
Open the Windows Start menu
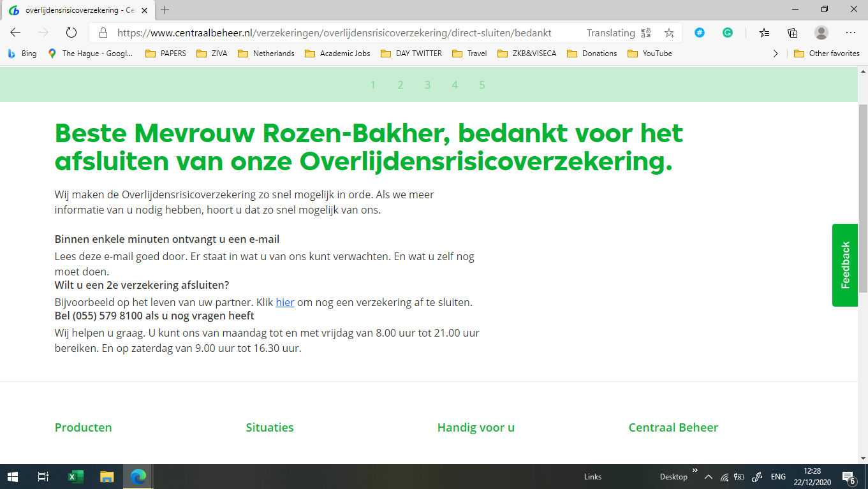pos(12,476)
